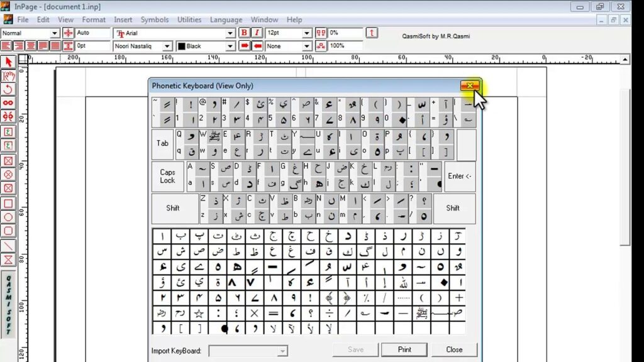Toggle bold text formatting
Viewport: 644px width, 362px height.
pyautogui.click(x=244, y=31)
